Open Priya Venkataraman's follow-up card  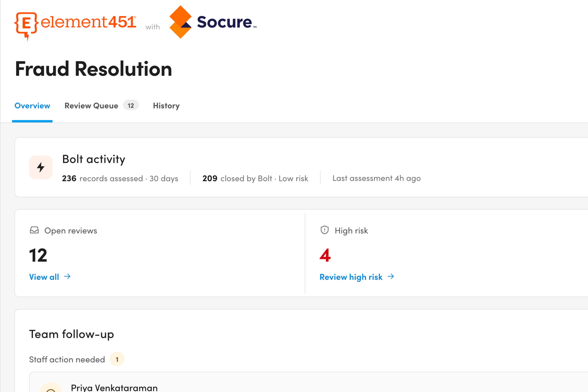click(308, 382)
